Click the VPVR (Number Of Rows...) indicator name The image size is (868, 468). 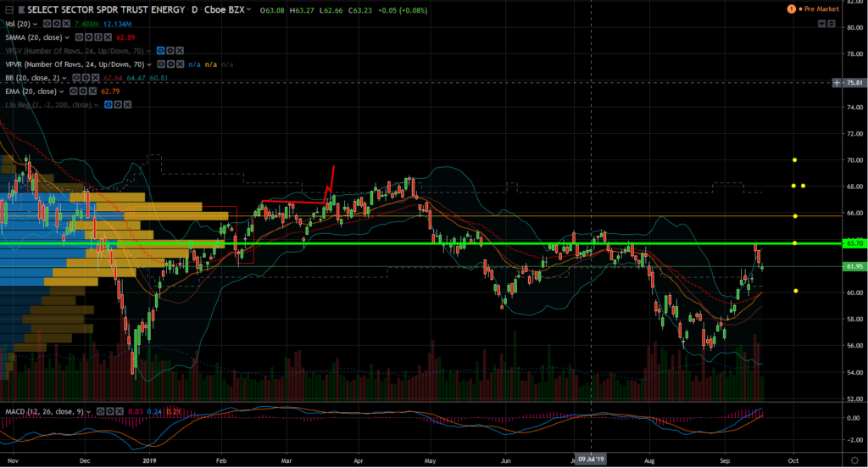point(75,64)
